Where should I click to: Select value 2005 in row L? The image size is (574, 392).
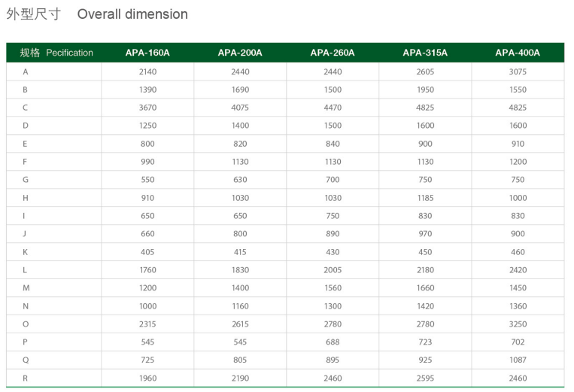[333, 270]
